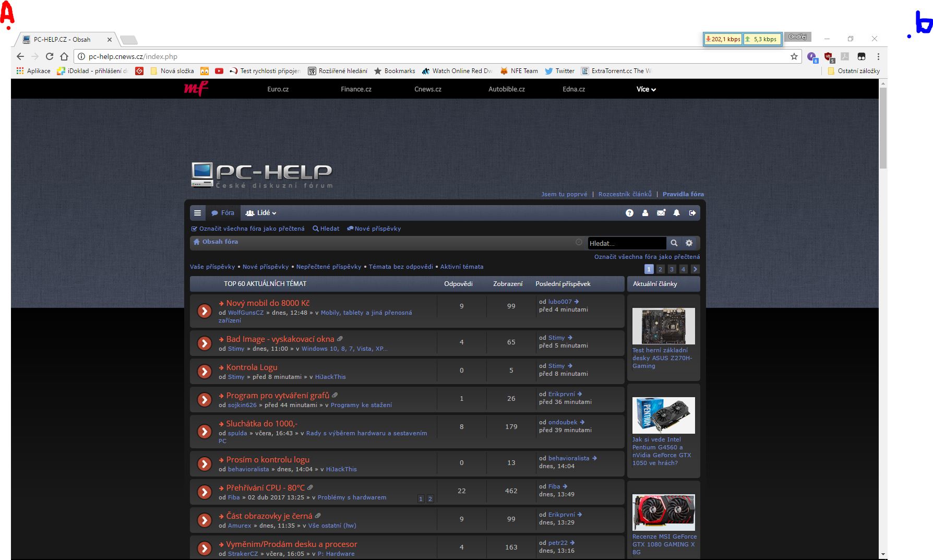Viewport: 933px width, 560px height.
Task: Jump to last post by lubo007 arrow
Action: tap(577, 302)
